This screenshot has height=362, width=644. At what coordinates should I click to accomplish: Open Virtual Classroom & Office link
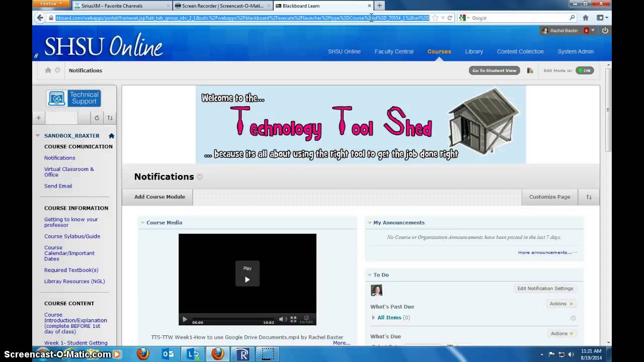pos(69,172)
